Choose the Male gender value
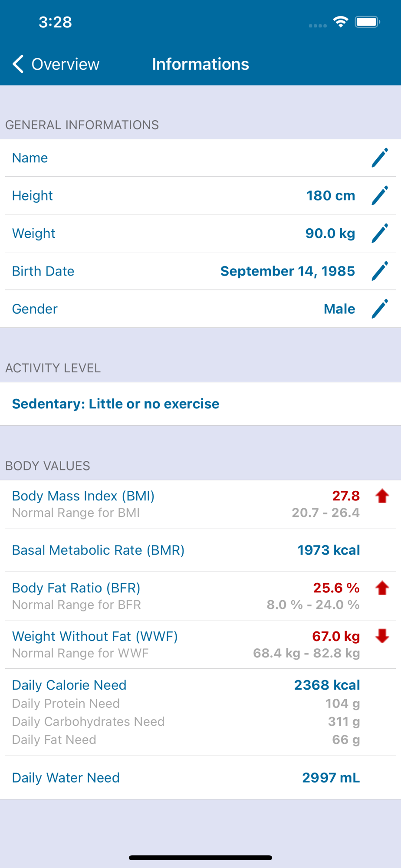 click(x=339, y=309)
